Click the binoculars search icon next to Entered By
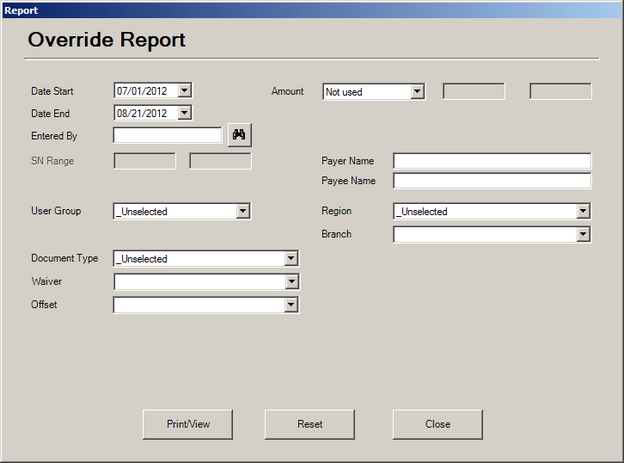 point(240,135)
